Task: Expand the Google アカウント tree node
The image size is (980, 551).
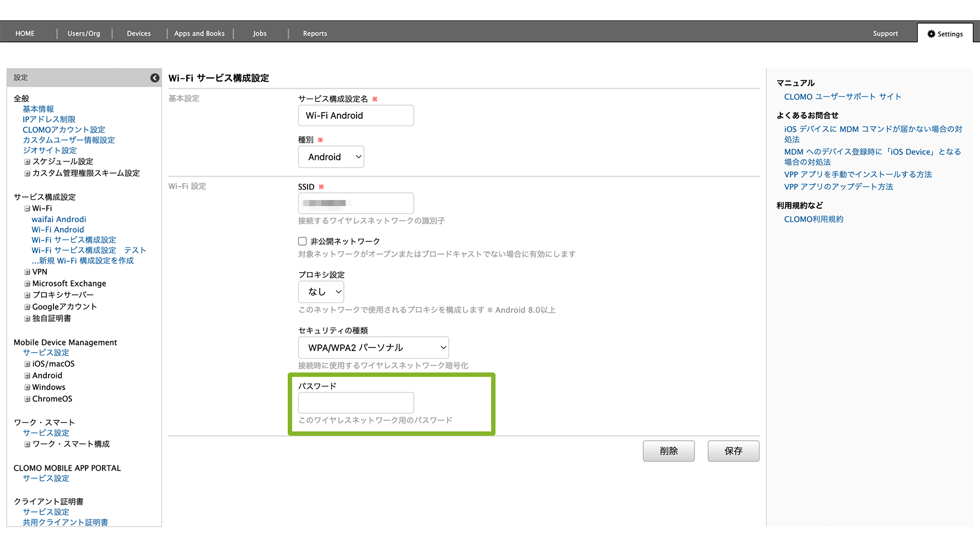Action: pyautogui.click(x=27, y=307)
